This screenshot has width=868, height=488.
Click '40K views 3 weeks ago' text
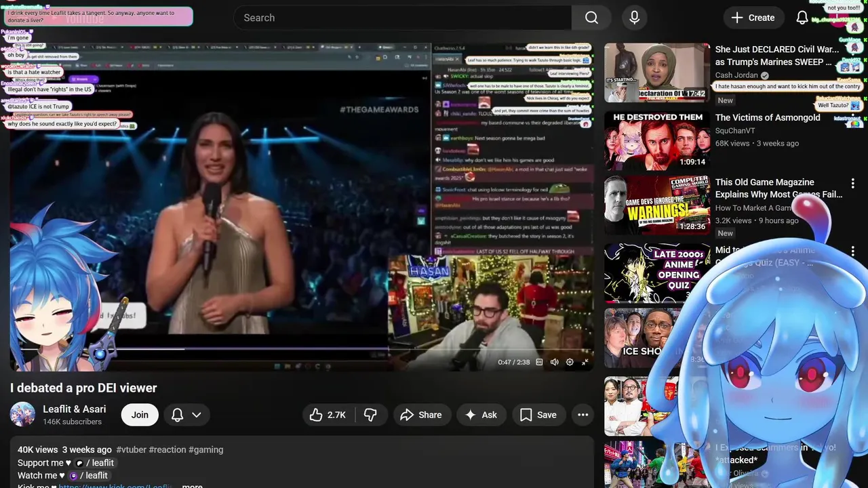tap(64, 449)
